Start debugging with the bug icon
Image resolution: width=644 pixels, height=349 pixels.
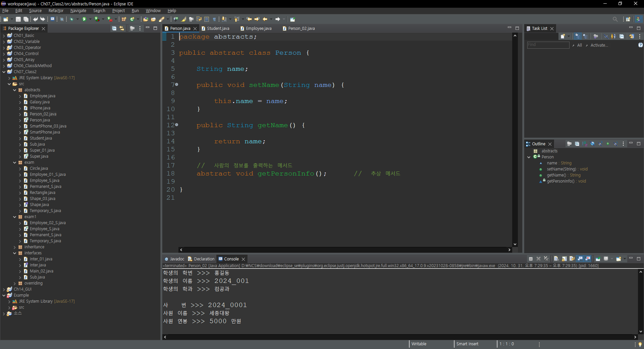72,19
